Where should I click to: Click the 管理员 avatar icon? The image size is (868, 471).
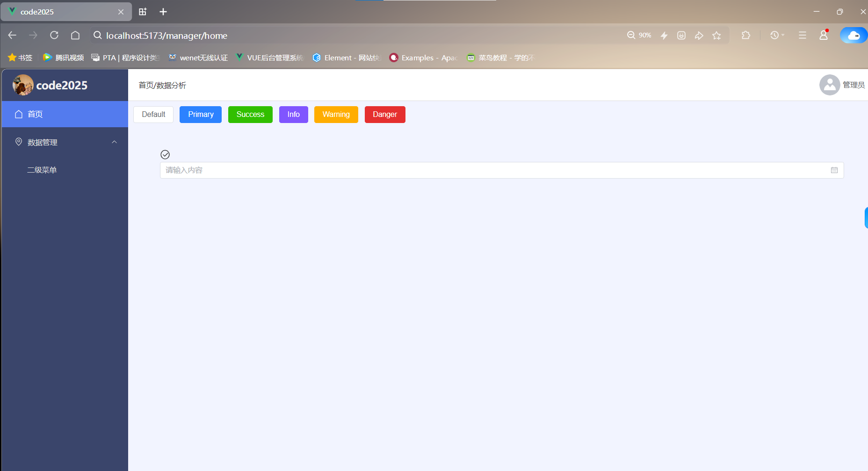[x=830, y=85]
